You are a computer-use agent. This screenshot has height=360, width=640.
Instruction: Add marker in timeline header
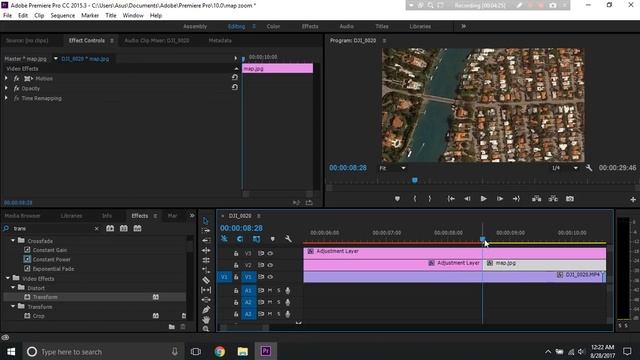[x=273, y=239]
